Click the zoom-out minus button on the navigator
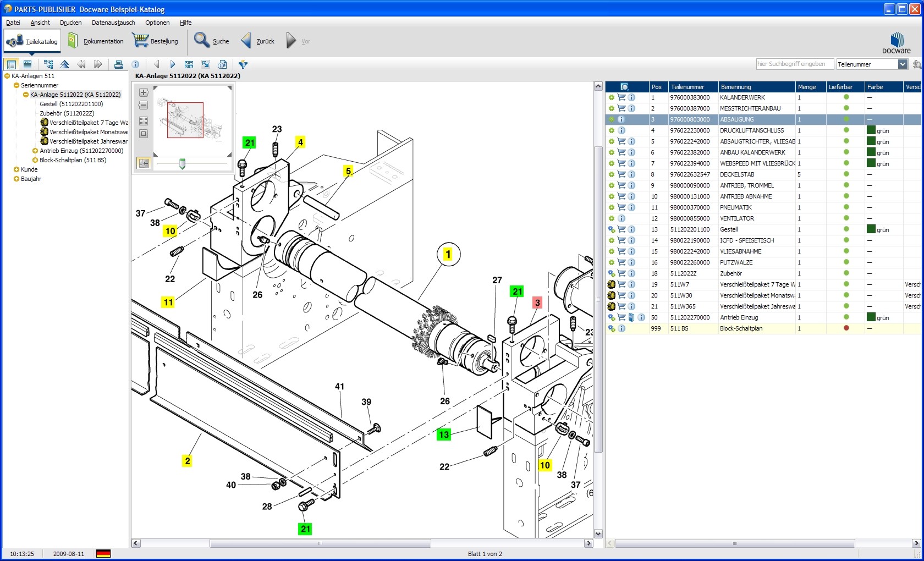The height and width of the screenshot is (561, 924). 144,105
